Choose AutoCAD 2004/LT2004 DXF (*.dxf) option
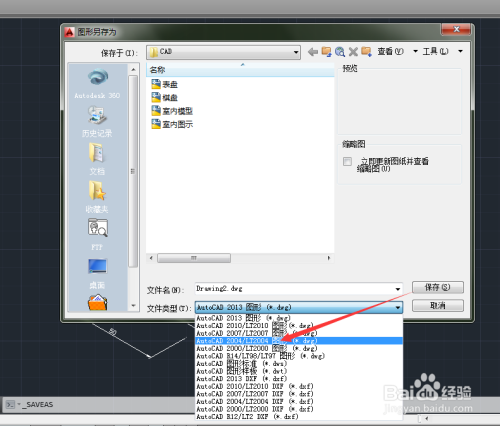 [x=299, y=401]
